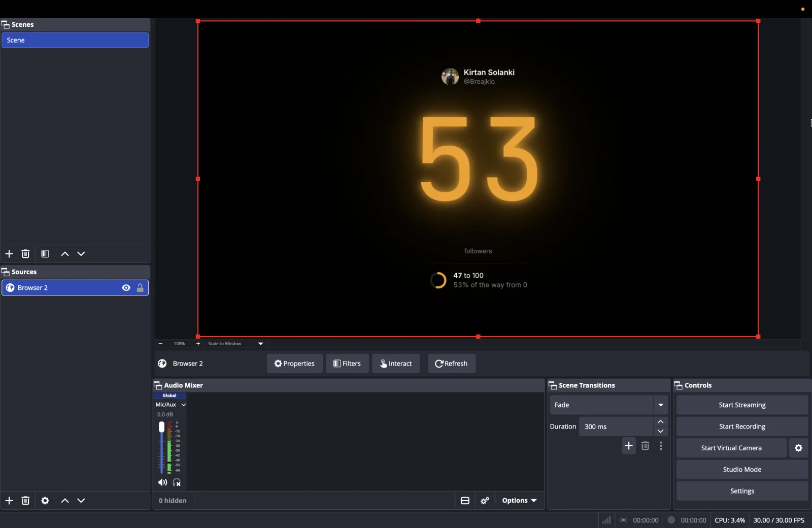Toggle Mic/Aux monitoring headphone icon
The image size is (812, 528).
tap(177, 482)
